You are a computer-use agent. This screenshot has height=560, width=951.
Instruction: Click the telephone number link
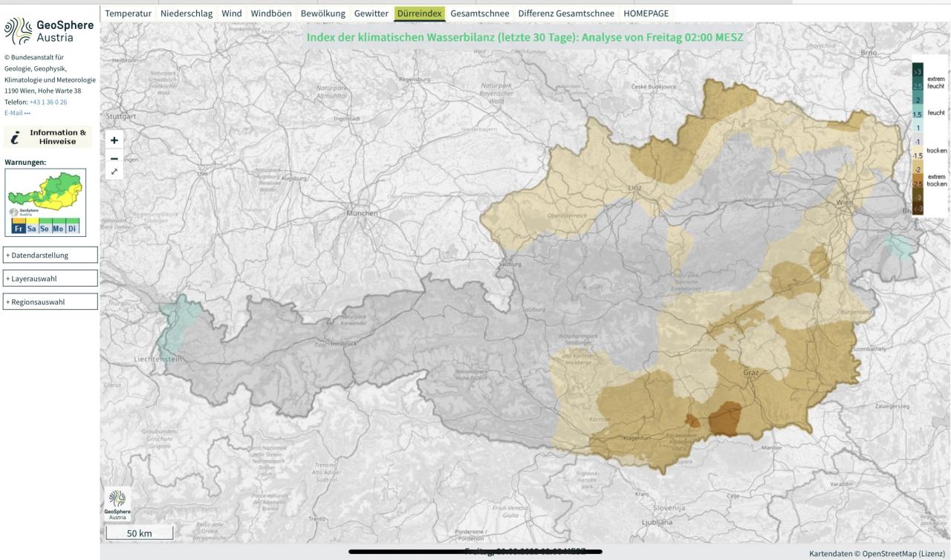click(x=48, y=102)
